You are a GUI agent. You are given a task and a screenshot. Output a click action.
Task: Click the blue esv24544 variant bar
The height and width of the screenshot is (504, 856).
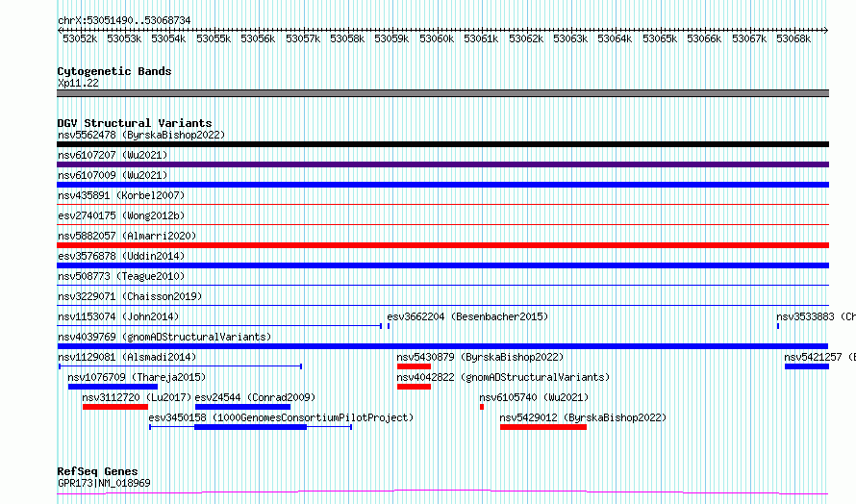(242, 407)
